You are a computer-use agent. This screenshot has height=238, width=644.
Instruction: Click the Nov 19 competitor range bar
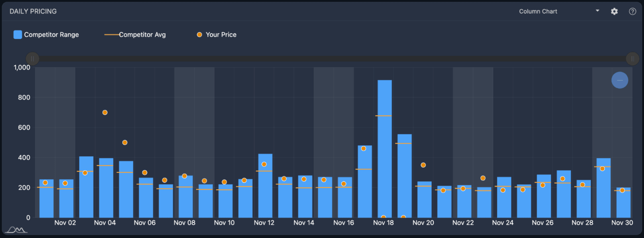pyautogui.click(x=405, y=176)
